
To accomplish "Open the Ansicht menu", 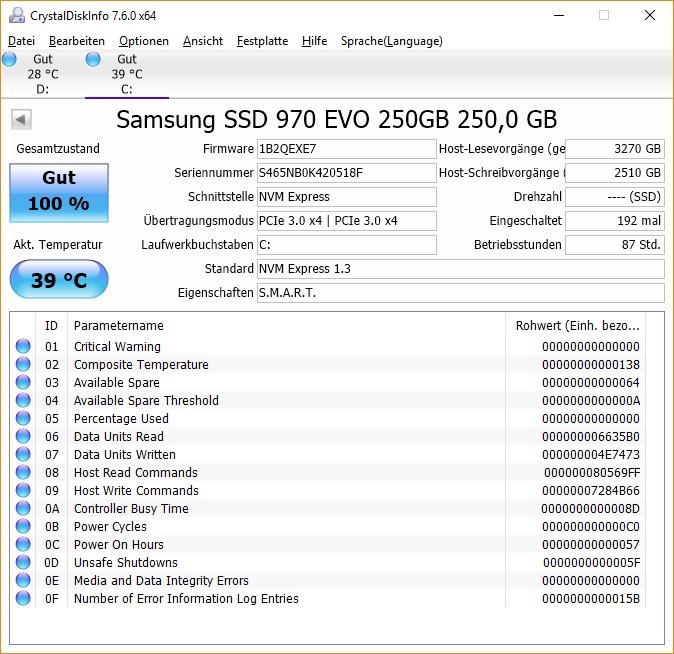I will 202,41.
